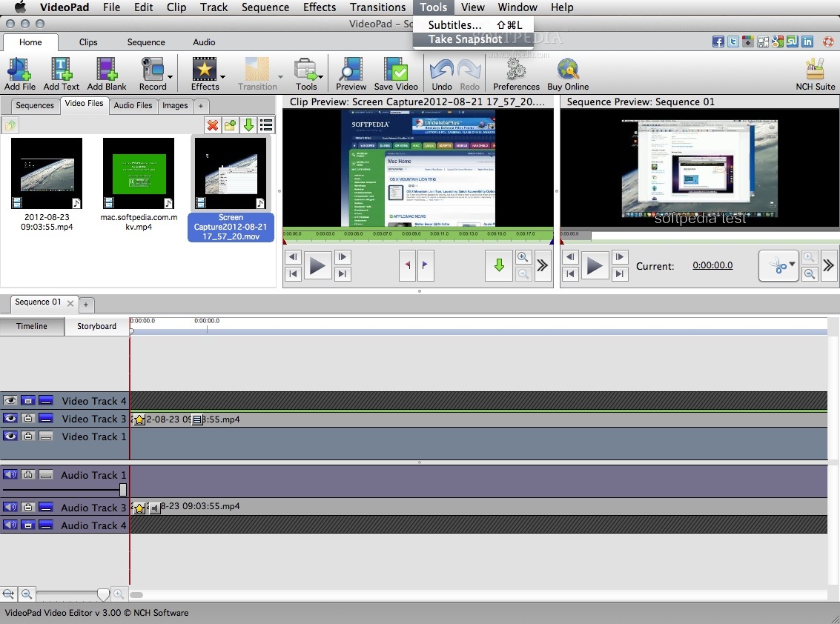Toggle Video Track 1 eye icon
The image size is (840, 624).
tap(10, 436)
